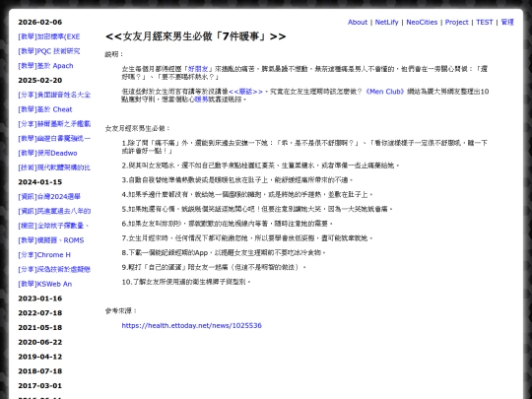Expand the 2018-07-18 date section

point(40,371)
